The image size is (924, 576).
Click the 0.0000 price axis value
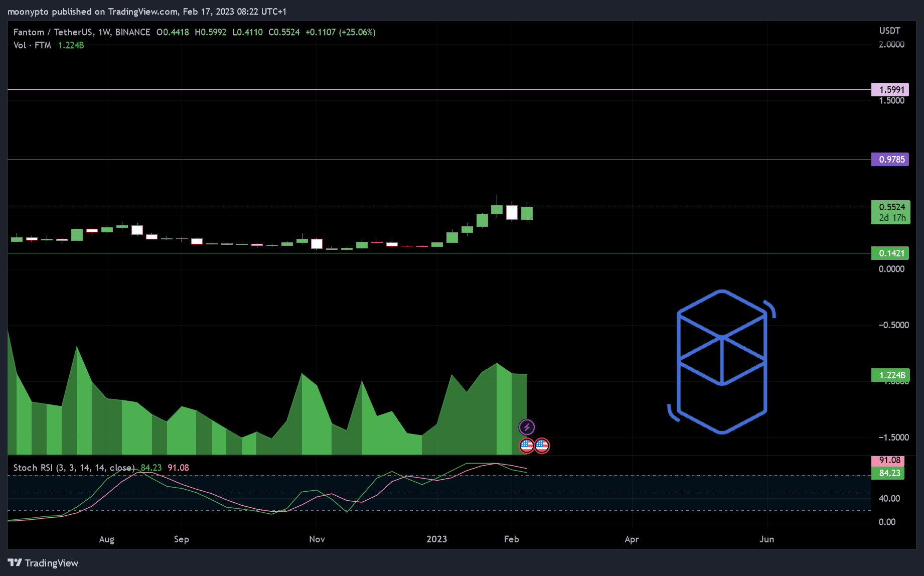[891, 269]
